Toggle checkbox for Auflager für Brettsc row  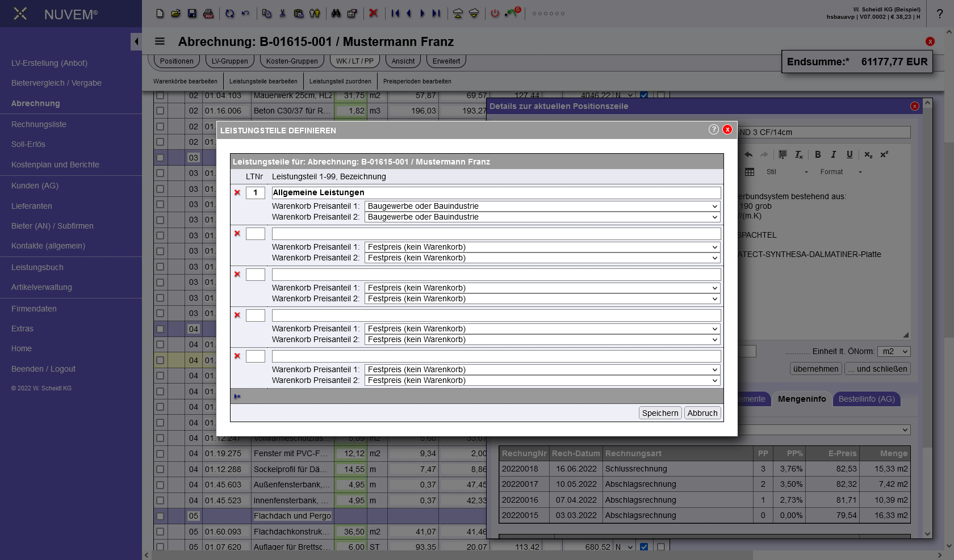[160, 548]
